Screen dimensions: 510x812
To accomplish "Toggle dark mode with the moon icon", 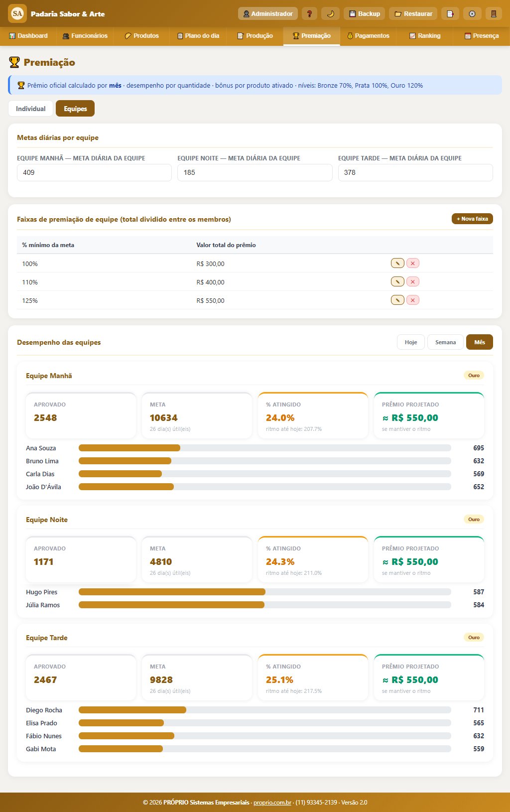I will coord(330,13).
